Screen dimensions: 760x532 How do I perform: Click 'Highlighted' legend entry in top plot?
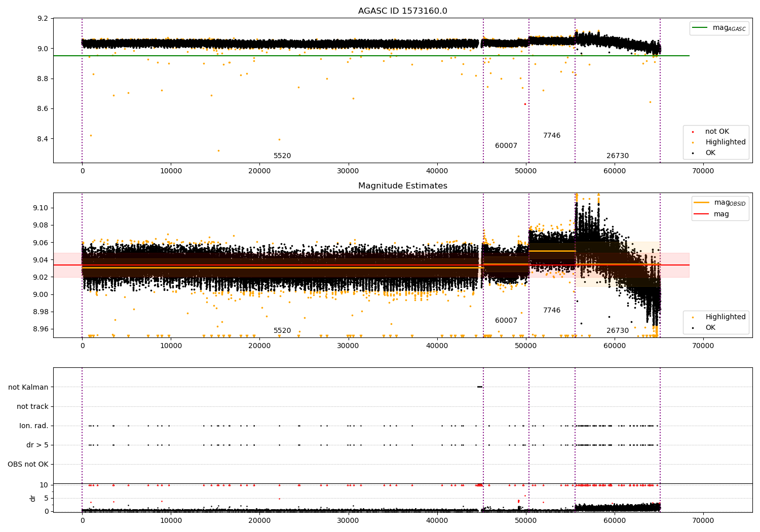coord(719,142)
